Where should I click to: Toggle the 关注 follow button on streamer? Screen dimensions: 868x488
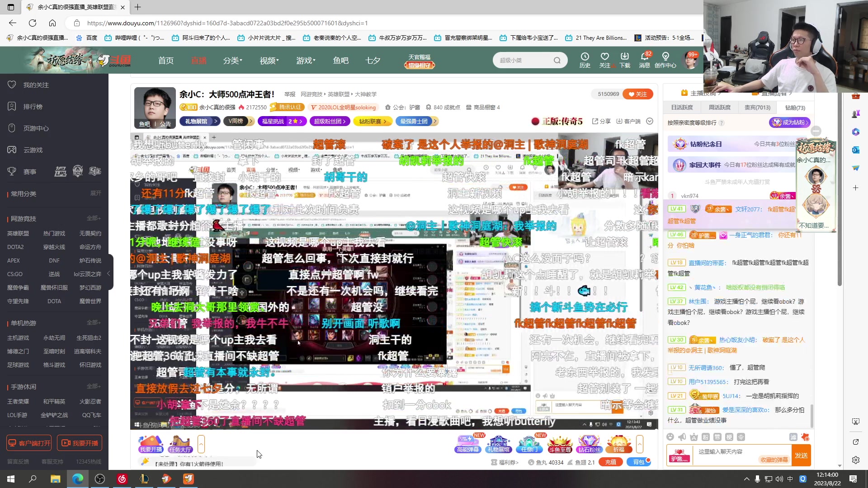[637, 94]
